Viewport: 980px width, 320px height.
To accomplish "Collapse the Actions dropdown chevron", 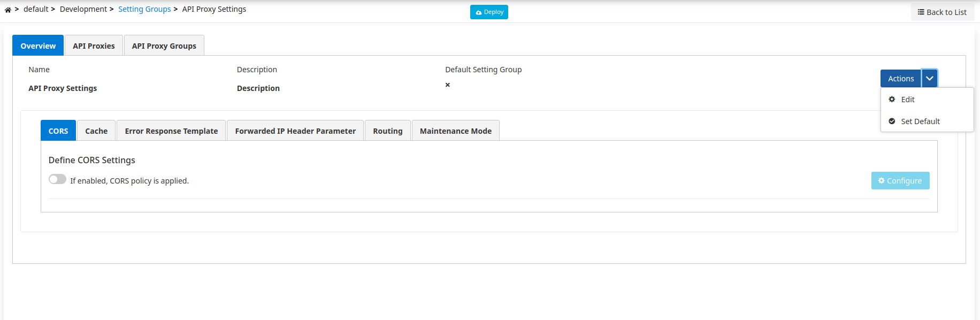I will 930,78.
